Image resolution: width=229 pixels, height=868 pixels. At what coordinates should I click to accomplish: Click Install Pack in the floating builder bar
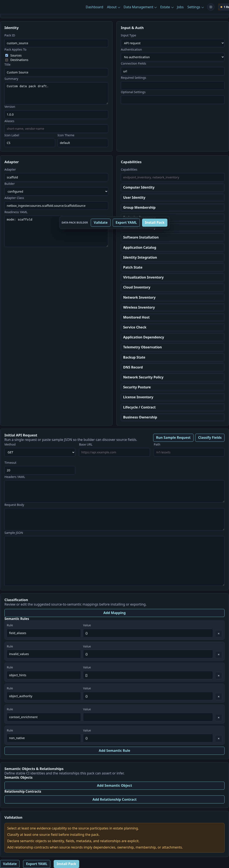(x=155, y=222)
